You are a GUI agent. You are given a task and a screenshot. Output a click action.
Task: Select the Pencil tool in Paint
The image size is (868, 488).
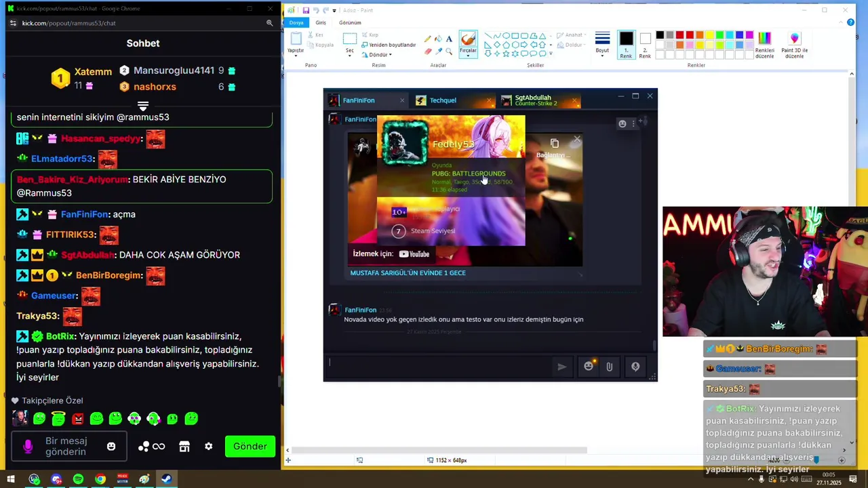[427, 39]
